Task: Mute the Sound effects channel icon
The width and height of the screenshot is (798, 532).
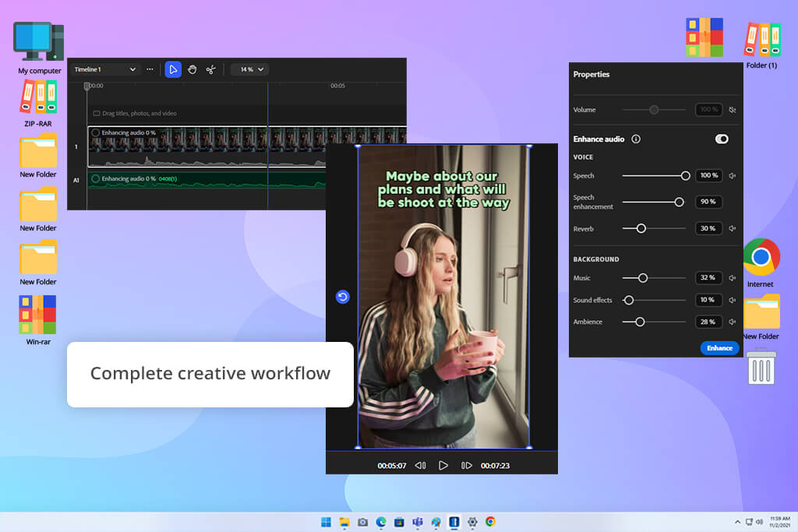Action: point(733,300)
